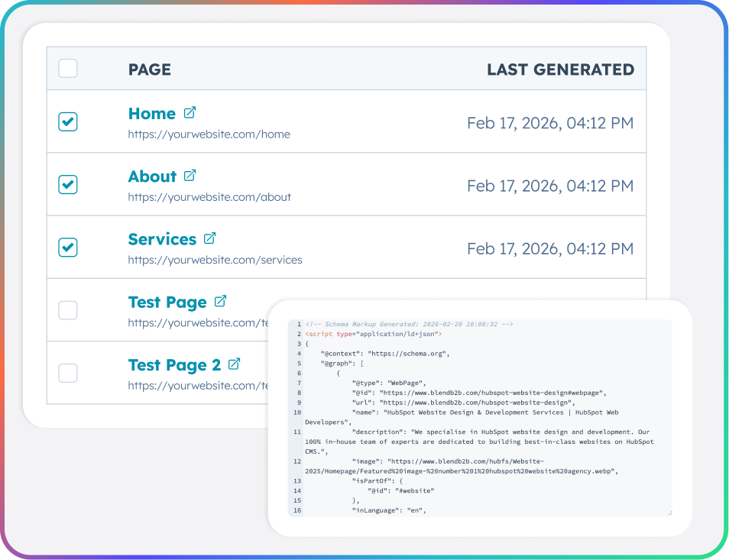Click the external link icon next to Test Page 2
The width and height of the screenshot is (729, 560).
234,364
